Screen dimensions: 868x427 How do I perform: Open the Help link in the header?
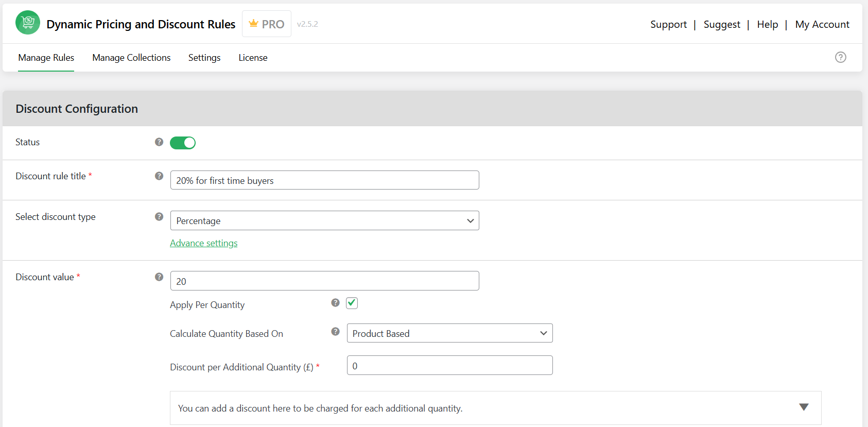tap(767, 24)
